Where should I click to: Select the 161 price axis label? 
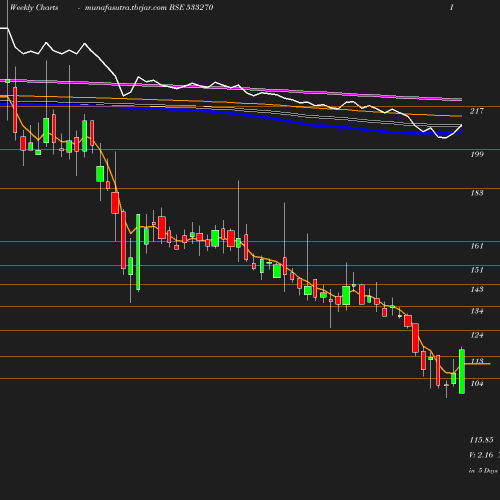(x=477, y=246)
